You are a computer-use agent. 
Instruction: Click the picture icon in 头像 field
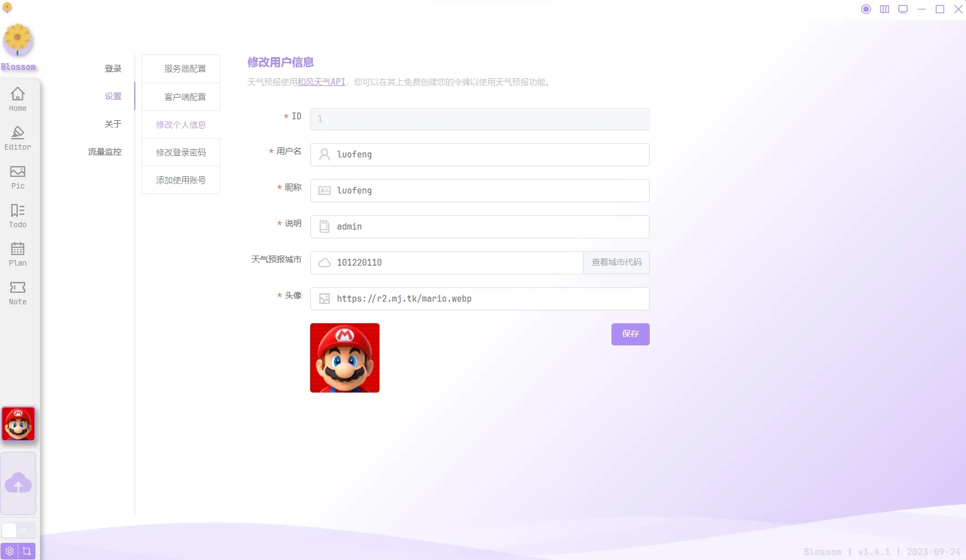[x=325, y=299]
